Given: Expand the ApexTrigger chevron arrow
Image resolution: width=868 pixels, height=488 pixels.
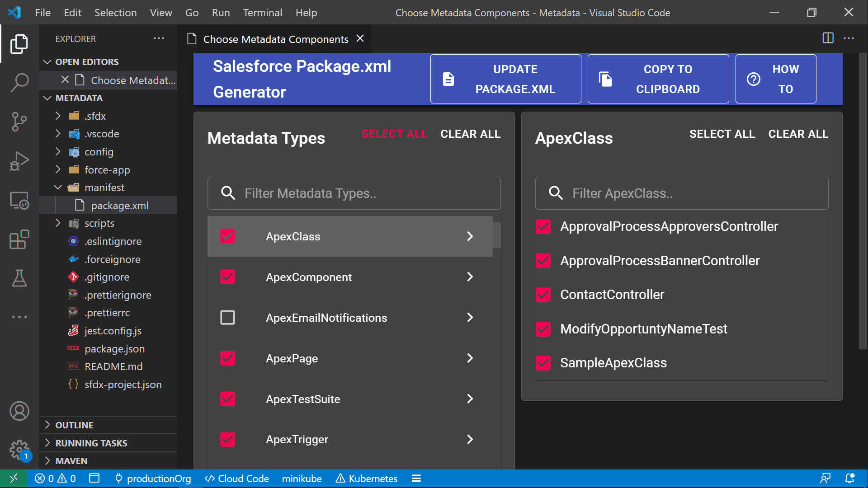Looking at the screenshot, I should tap(470, 439).
